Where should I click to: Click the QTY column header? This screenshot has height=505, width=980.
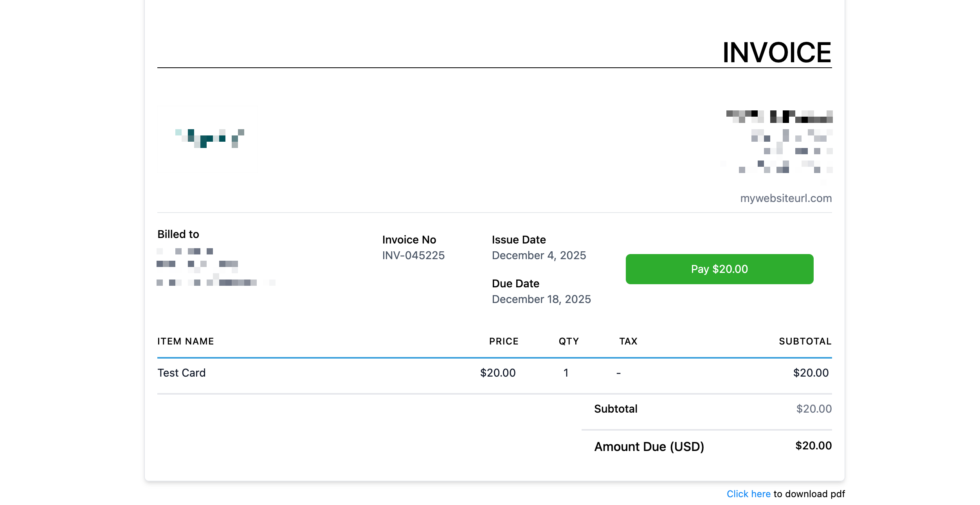click(x=568, y=341)
